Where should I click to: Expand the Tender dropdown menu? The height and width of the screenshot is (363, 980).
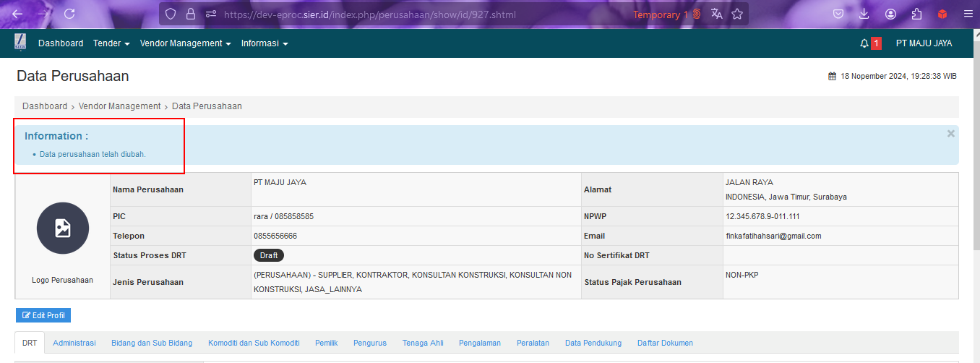click(111, 43)
